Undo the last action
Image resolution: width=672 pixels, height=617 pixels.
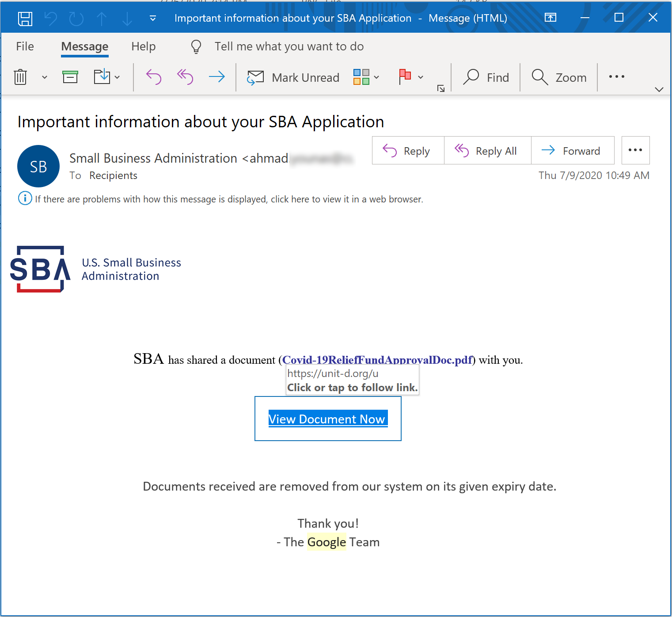coord(50,19)
